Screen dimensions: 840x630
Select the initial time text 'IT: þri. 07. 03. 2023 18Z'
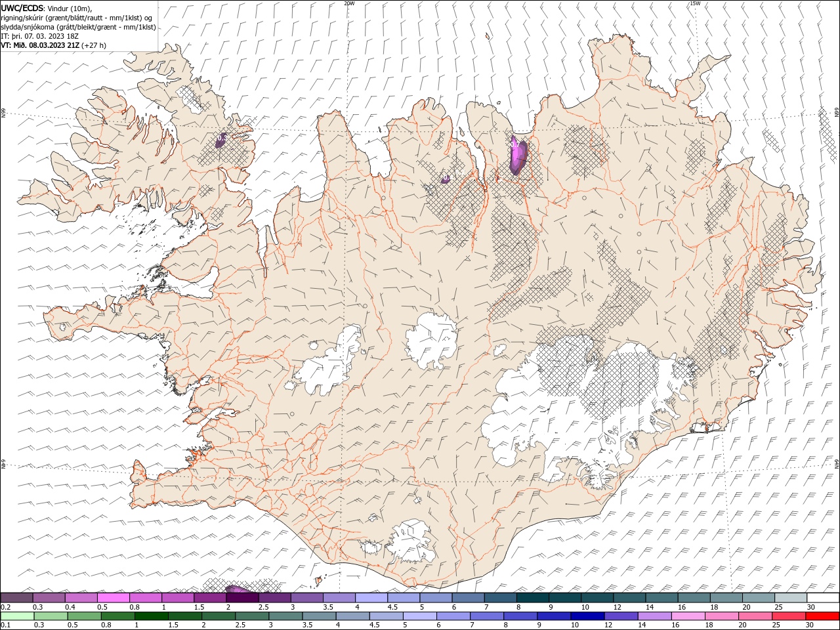40,36
